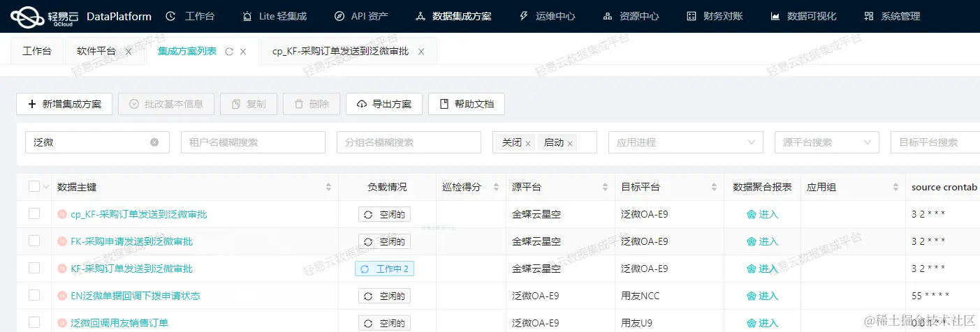Open 目标平台搜索 dropdown
The height and width of the screenshot is (332, 980).
(935, 142)
